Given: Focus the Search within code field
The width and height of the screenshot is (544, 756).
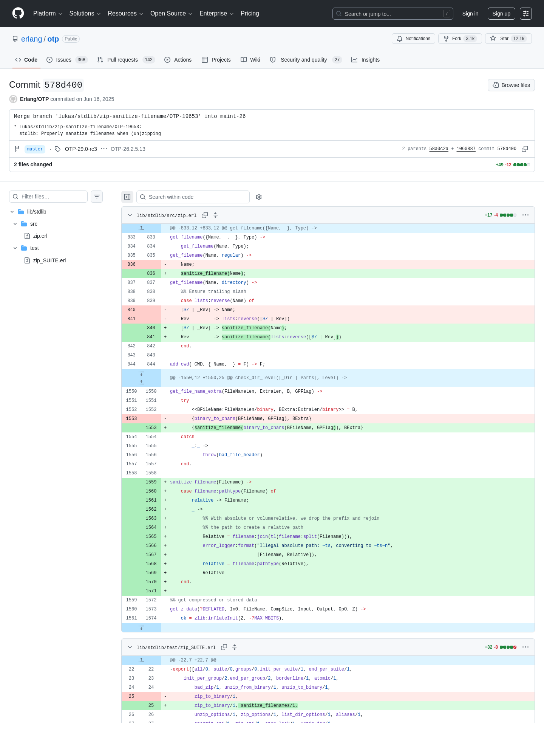Looking at the screenshot, I should [193, 197].
